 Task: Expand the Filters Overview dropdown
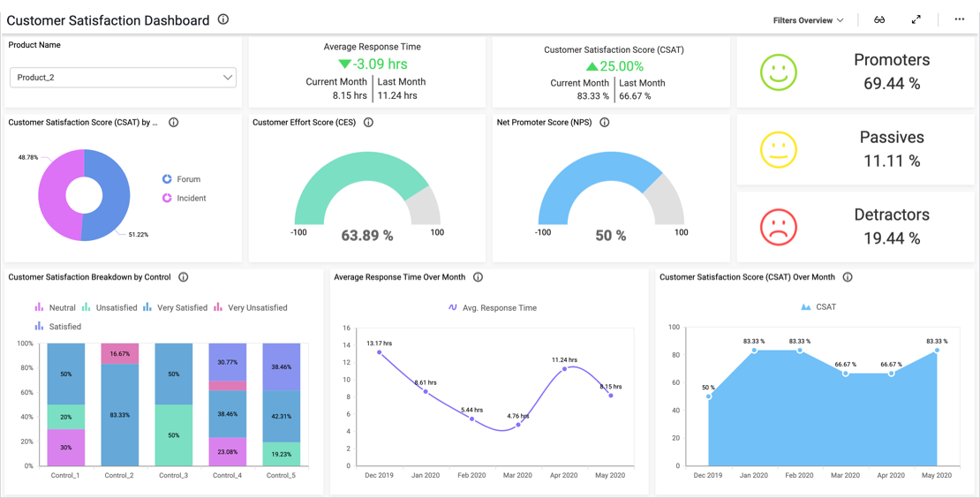[x=808, y=20]
